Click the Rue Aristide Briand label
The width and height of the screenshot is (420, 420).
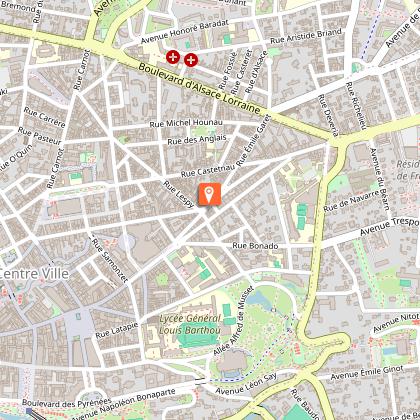point(306,36)
